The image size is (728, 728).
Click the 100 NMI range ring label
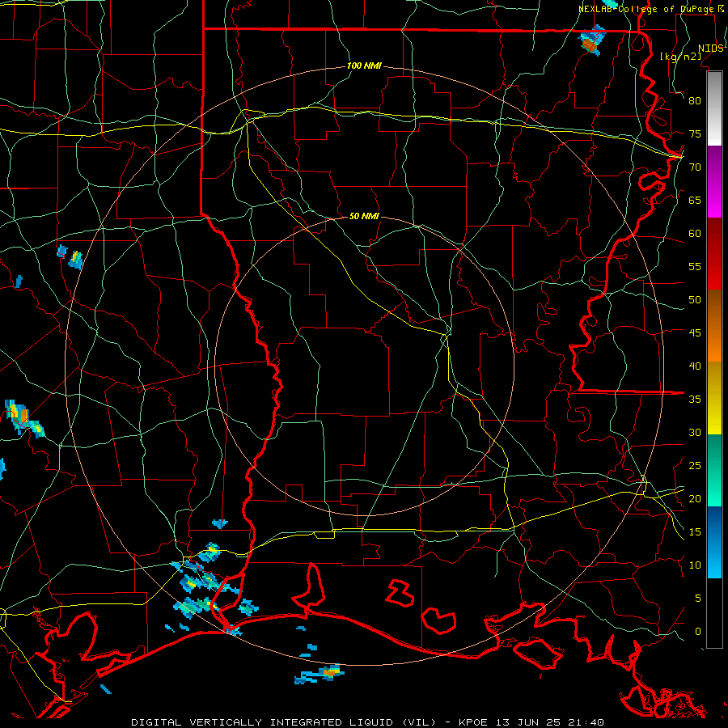pyautogui.click(x=364, y=66)
